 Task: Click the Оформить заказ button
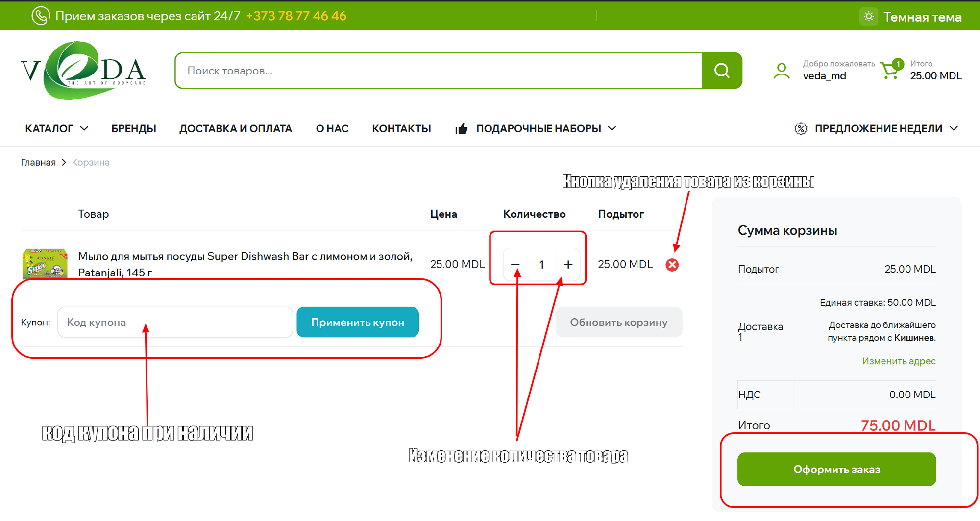836,470
